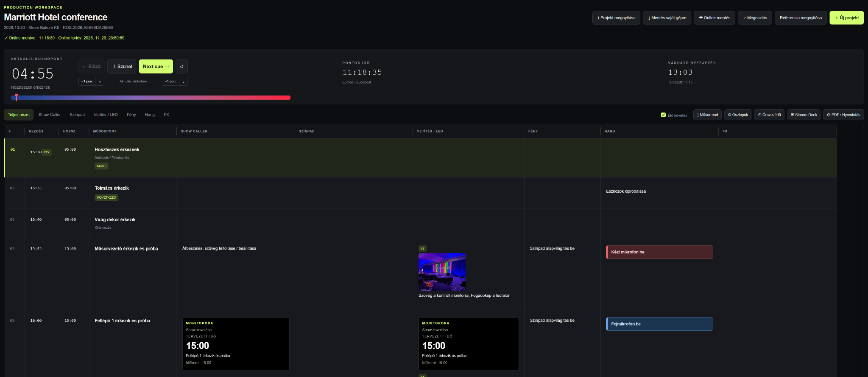
Task: Open PDF / Nyomtatás print export
Action: (843, 115)
